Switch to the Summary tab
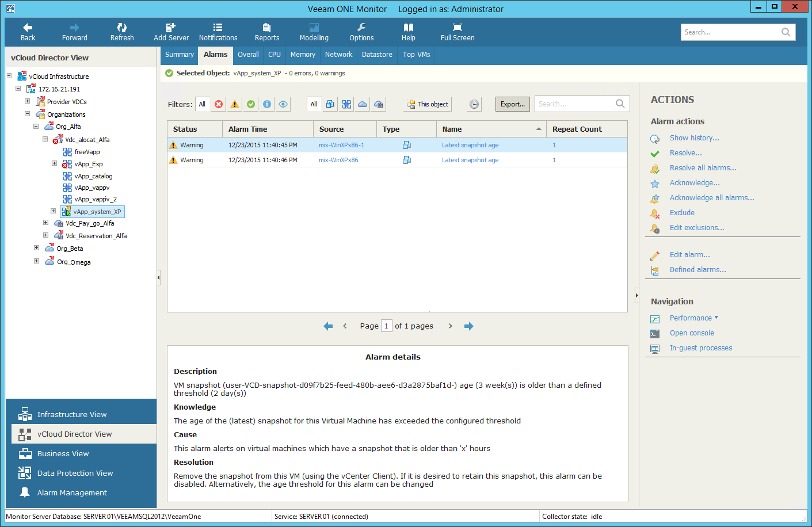 click(180, 55)
